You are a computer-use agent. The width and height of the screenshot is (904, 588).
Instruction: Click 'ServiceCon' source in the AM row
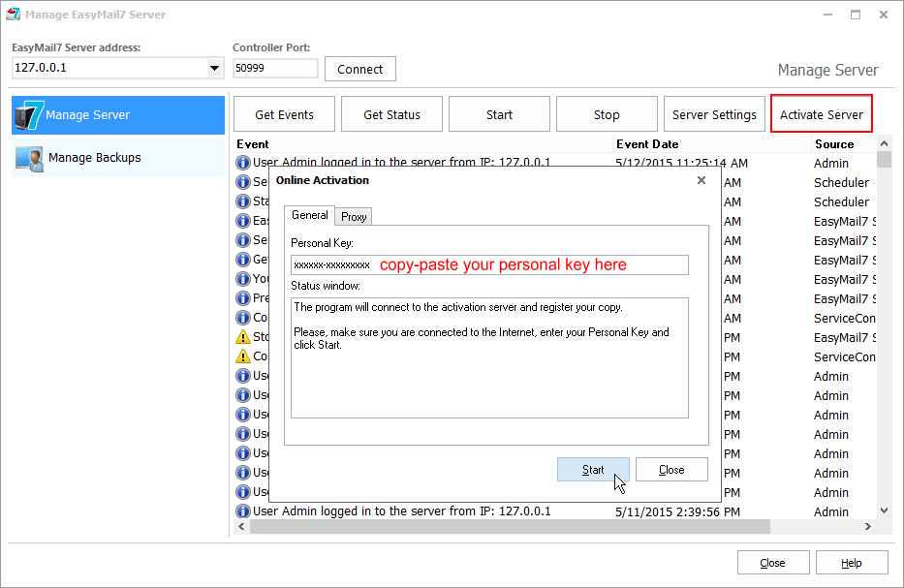point(845,318)
